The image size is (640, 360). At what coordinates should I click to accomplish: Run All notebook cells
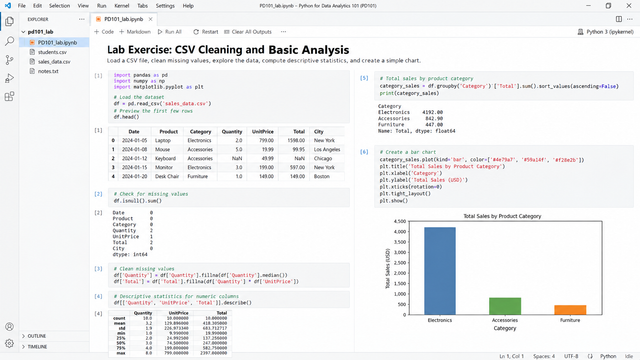(169, 32)
